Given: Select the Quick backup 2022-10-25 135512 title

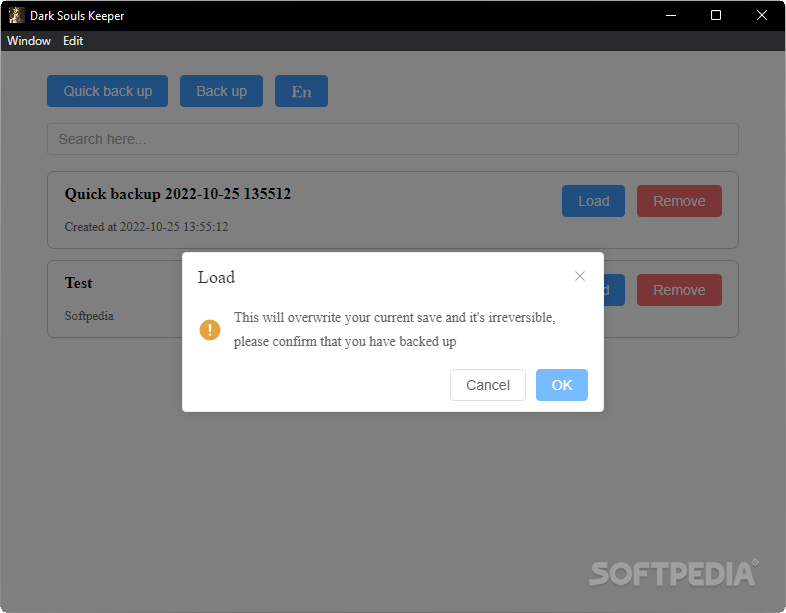Looking at the screenshot, I should [x=177, y=194].
